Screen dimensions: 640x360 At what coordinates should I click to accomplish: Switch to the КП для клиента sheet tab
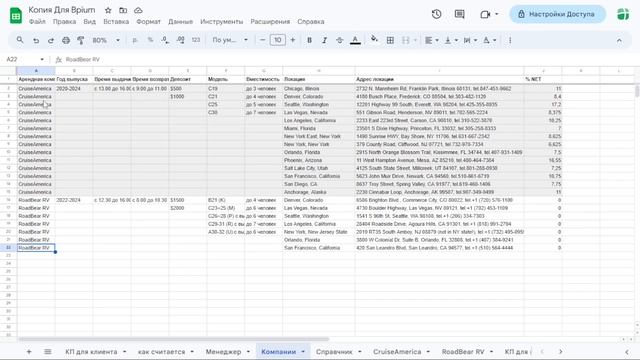[91, 351]
